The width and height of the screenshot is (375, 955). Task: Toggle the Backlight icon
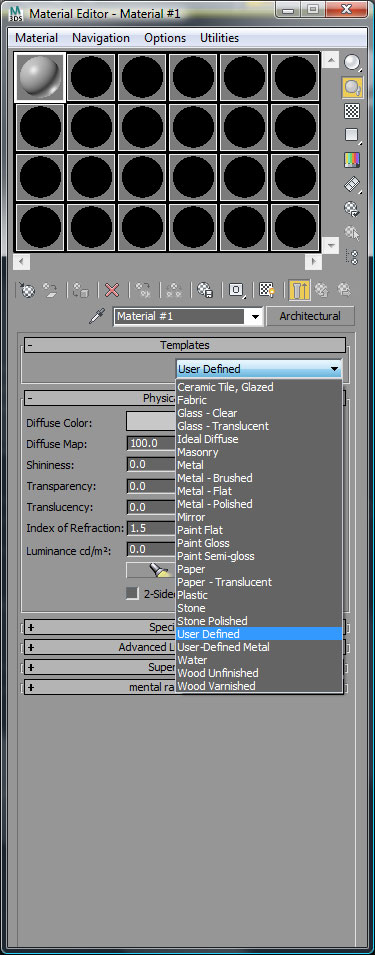352,87
